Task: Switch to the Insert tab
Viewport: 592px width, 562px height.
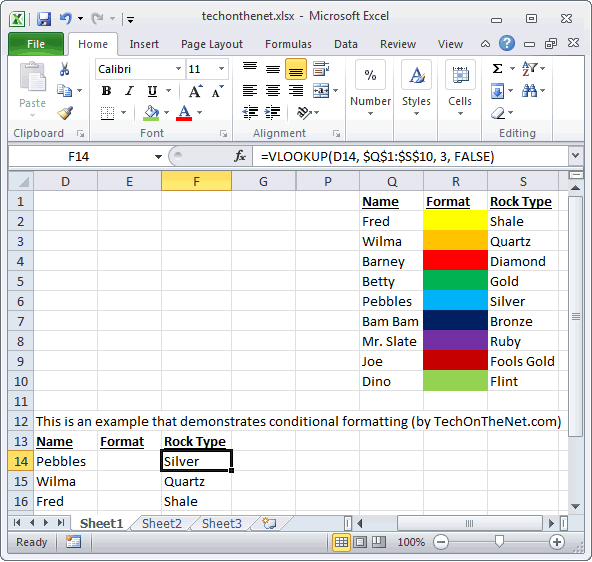Action: (144, 44)
